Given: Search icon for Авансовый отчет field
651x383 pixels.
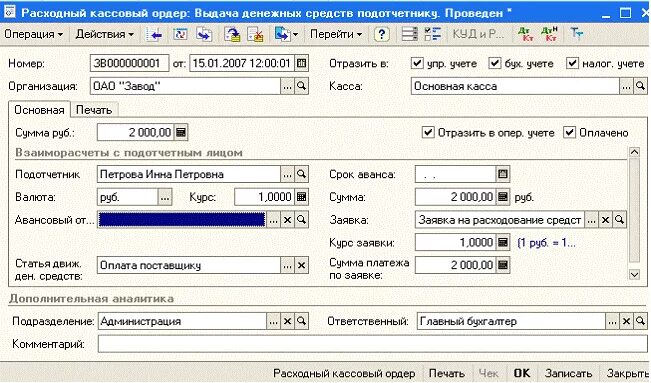Looking at the screenshot, I should 301,220.
